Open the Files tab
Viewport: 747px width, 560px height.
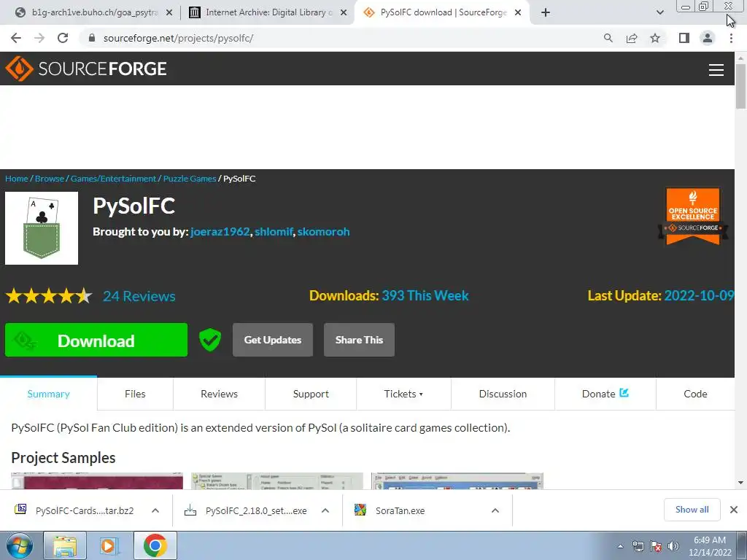pos(135,394)
